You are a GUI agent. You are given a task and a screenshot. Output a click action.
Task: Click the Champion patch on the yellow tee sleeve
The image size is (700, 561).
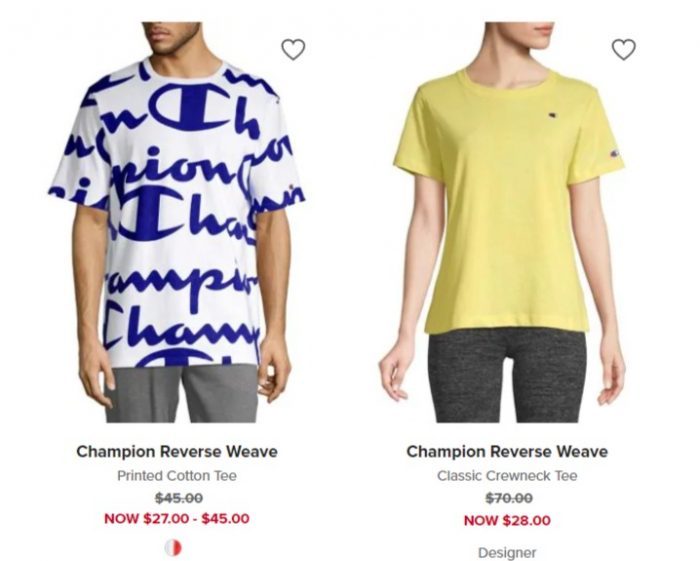tap(614, 154)
